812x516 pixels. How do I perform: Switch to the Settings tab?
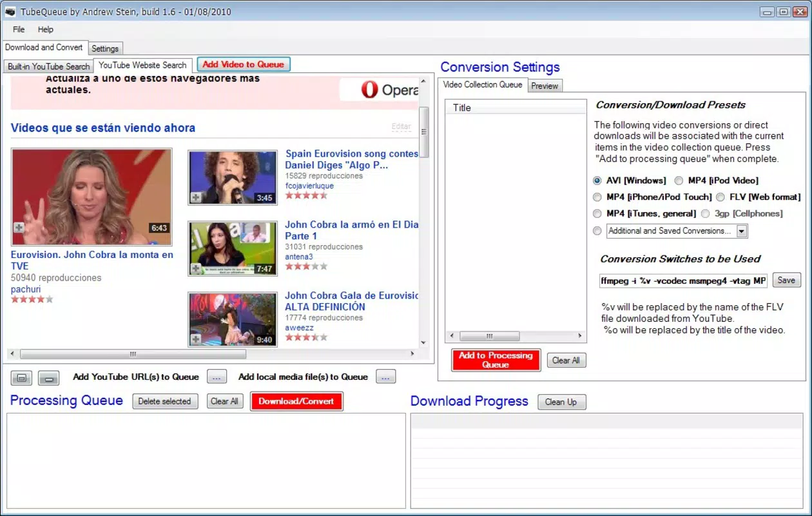(x=105, y=48)
